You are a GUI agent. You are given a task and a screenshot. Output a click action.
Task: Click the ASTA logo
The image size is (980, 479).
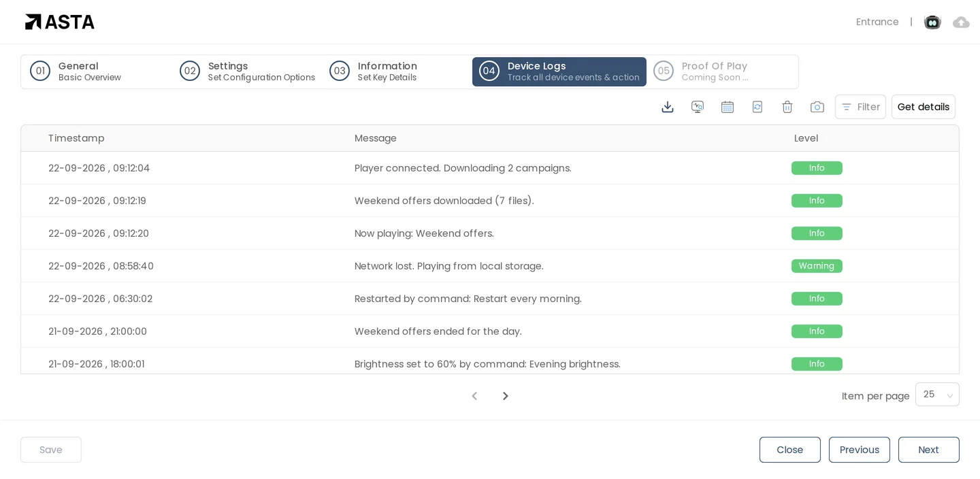coord(60,22)
